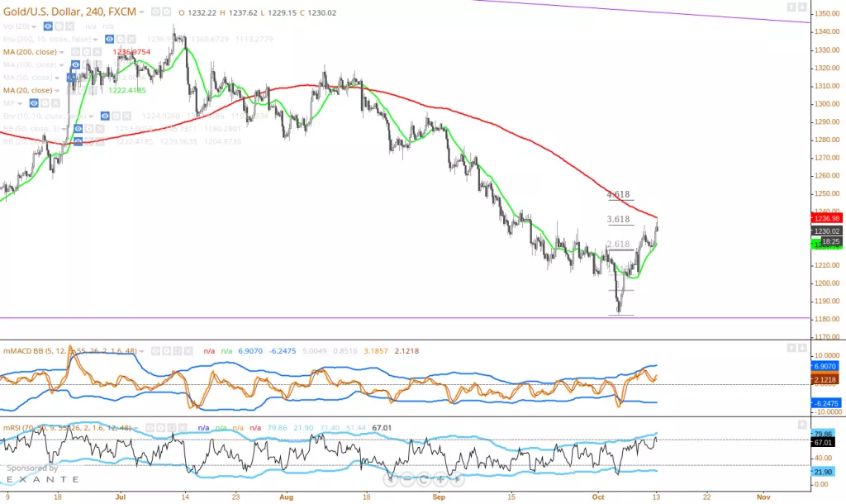Show the hidden Vol (20) indicator

pos(49,26)
